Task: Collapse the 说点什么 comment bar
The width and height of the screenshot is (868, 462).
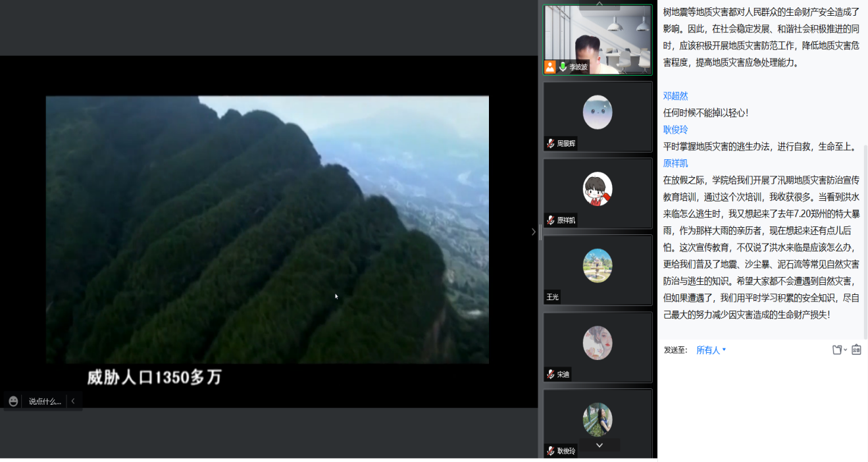Action: click(73, 401)
